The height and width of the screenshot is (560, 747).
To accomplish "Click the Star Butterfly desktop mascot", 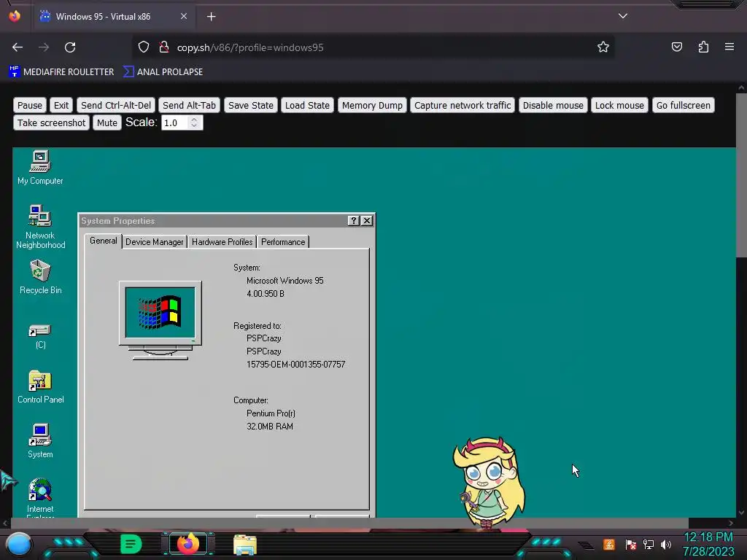I will [489, 483].
